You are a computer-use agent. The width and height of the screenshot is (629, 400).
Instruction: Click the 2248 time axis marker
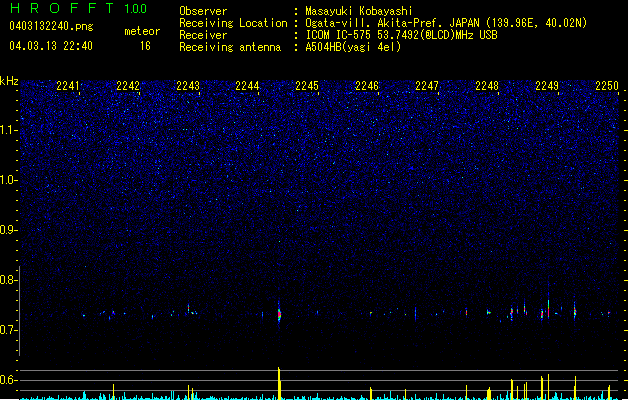[x=487, y=86]
